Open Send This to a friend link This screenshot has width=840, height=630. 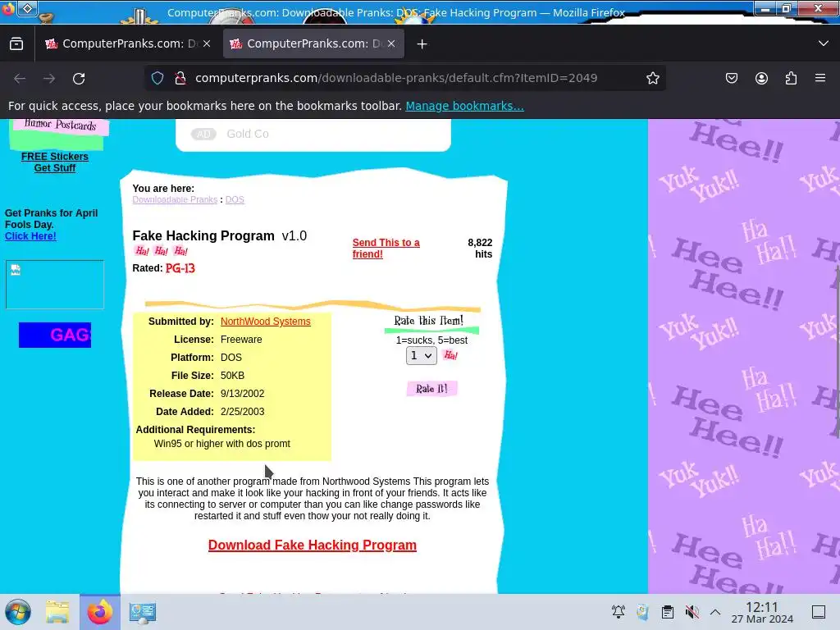click(x=386, y=249)
